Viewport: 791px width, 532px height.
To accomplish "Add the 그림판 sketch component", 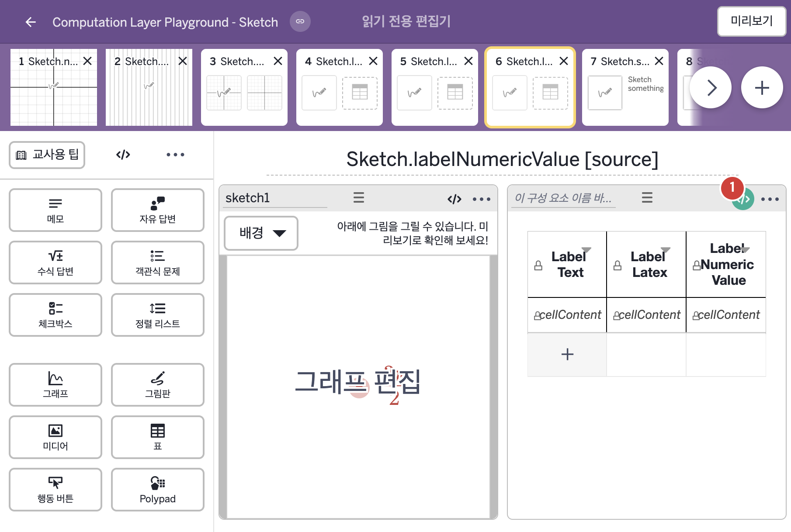I will 158,385.
